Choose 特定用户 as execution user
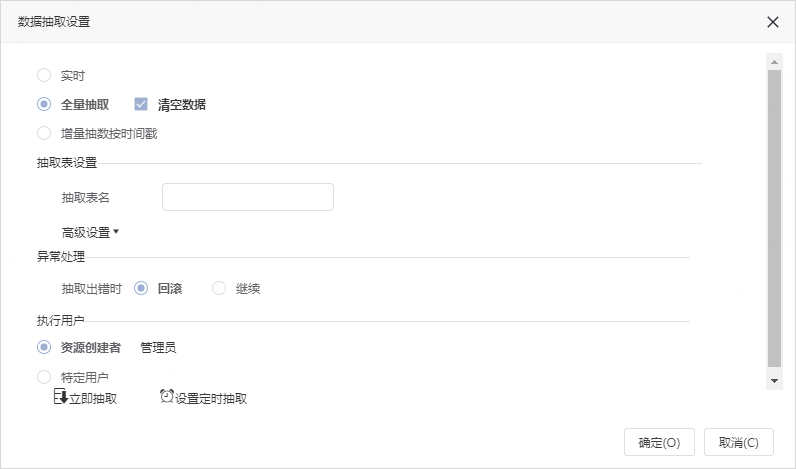The height and width of the screenshot is (469, 796). click(44, 377)
